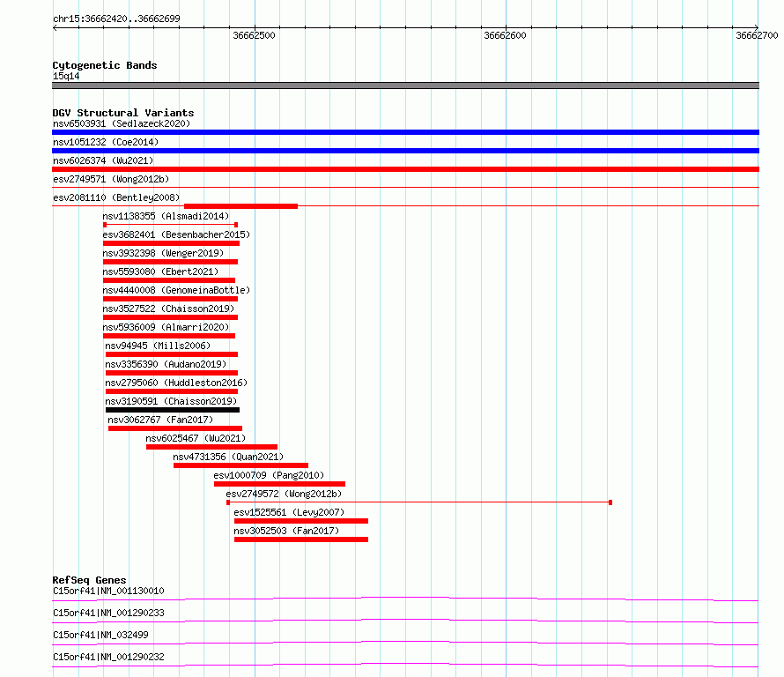The width and height of the screenshot is (784, 677).
Task: Select the nsv2795060 (Huddleston2016) label
Action: [x=176, y=383]
